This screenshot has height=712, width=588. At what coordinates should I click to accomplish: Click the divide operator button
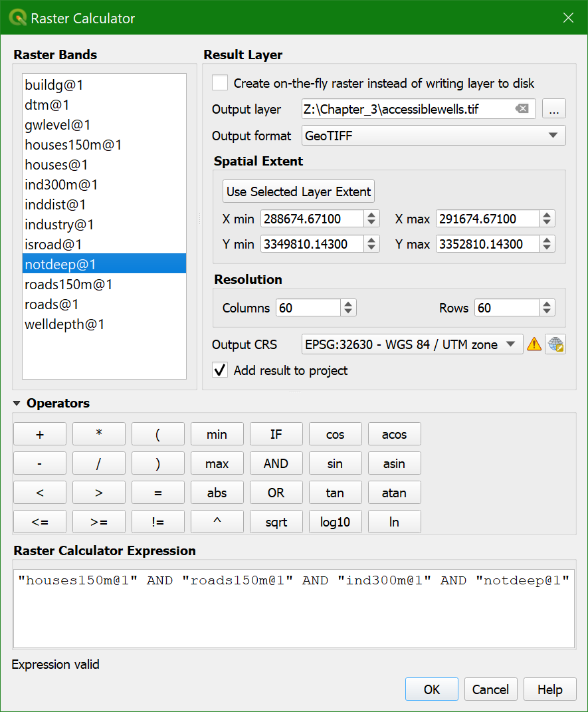99,463
